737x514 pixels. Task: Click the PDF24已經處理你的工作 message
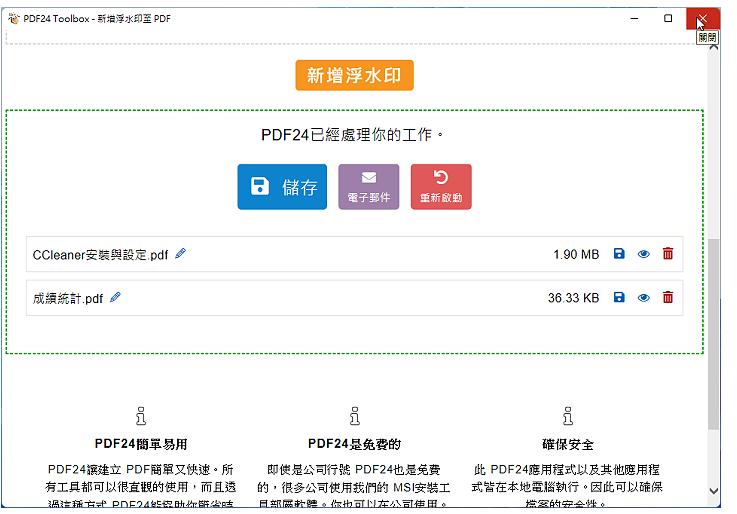coord(353,135)
